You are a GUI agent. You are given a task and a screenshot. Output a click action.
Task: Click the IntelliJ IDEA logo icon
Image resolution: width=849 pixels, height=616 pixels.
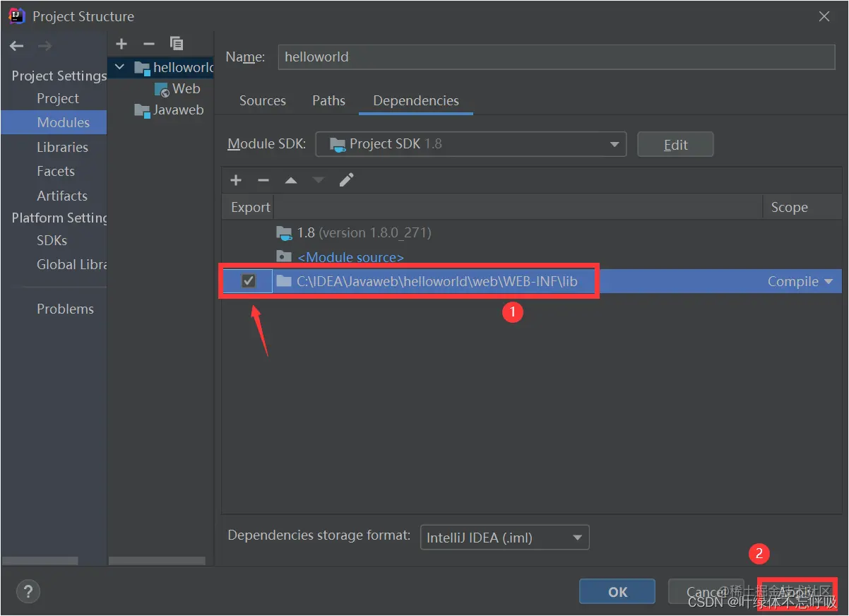tap(17, 16)
